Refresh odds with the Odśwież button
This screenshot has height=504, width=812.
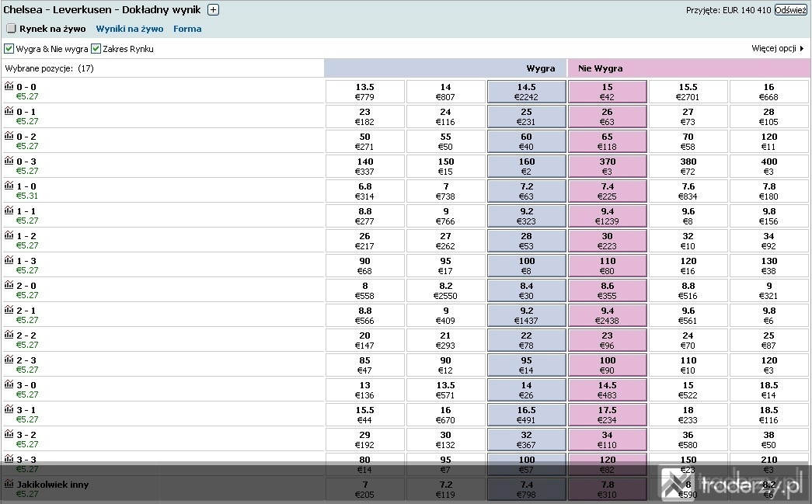coord(790,10)
